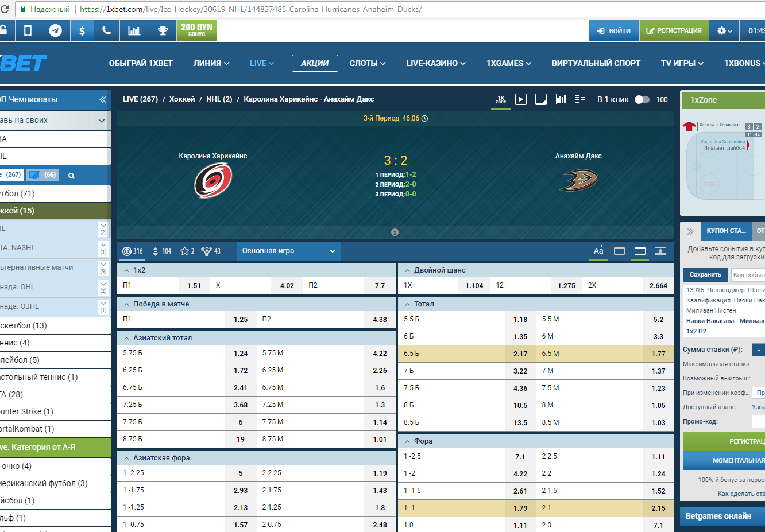
Task: Click the collapse all markets icon
Action: coord(660,251)
